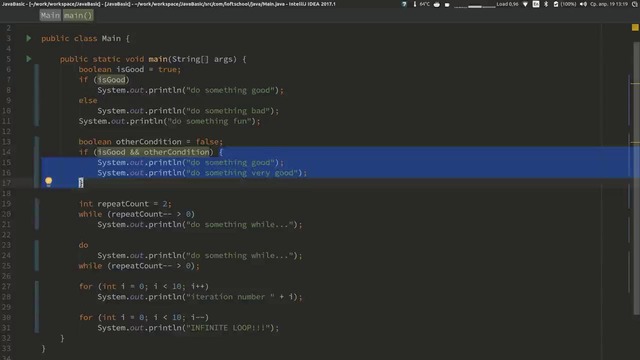Jump to second warning stripe near line 13
The height and width of the screenshot is (360, 640).
coord(635,142)
